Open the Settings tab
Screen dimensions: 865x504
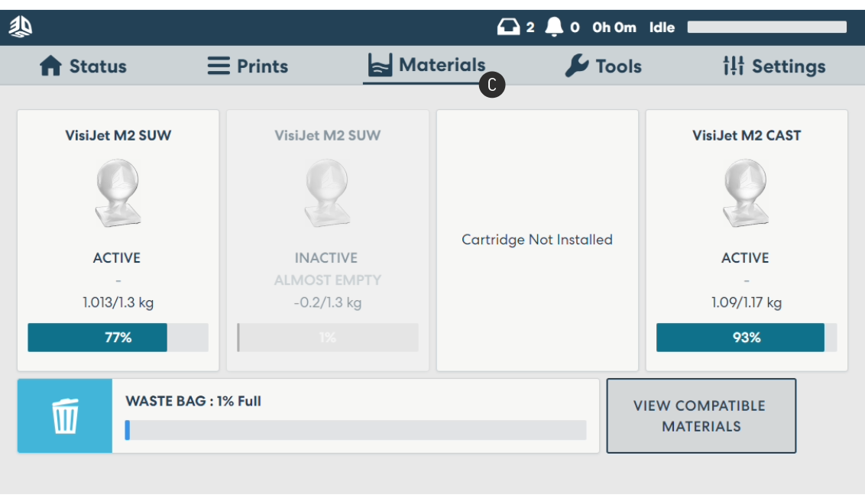point(773,66)
